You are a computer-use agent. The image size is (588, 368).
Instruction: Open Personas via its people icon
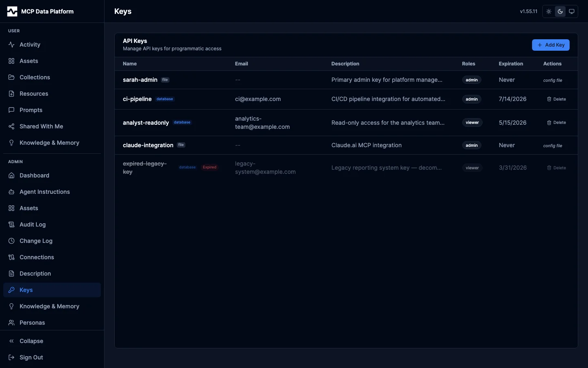click(x=11, y=323)
